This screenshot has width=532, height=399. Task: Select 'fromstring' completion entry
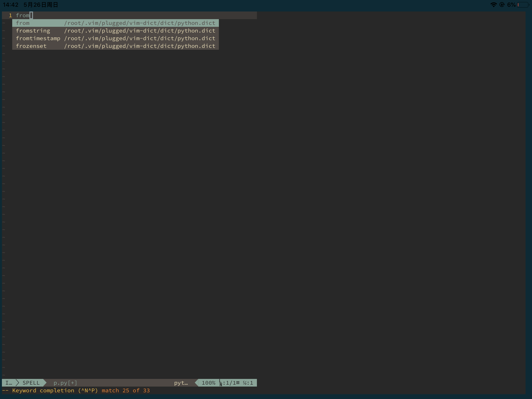(x=33, y=31)
